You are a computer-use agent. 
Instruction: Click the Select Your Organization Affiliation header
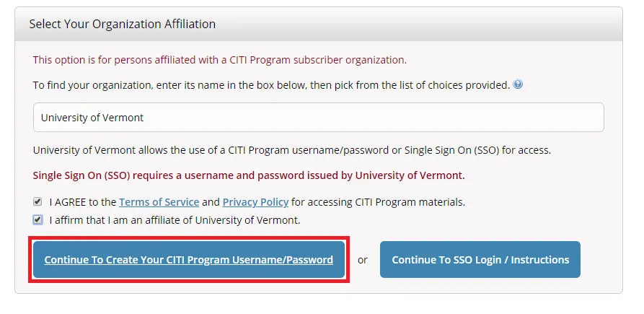[x=122, y=24]
